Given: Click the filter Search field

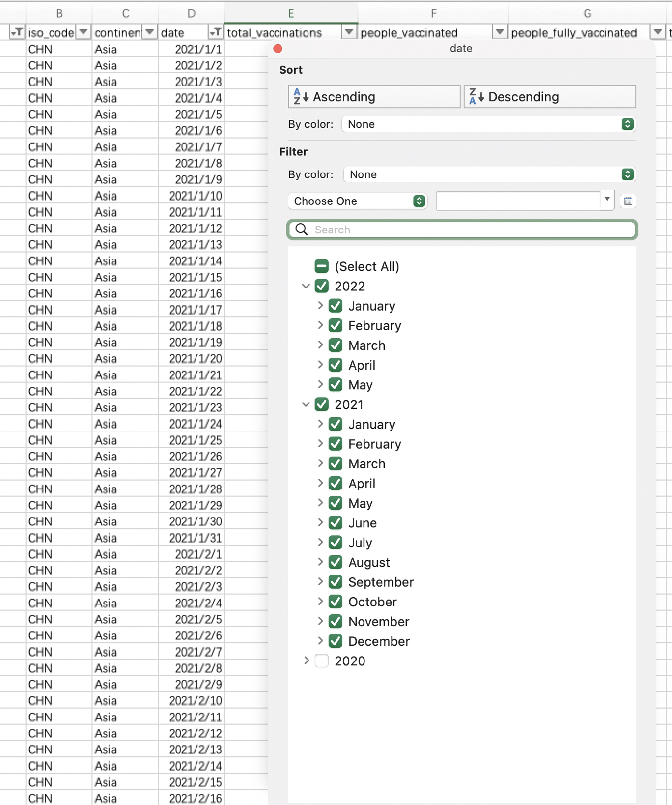Looking at the screenshot, I should 462,230.
